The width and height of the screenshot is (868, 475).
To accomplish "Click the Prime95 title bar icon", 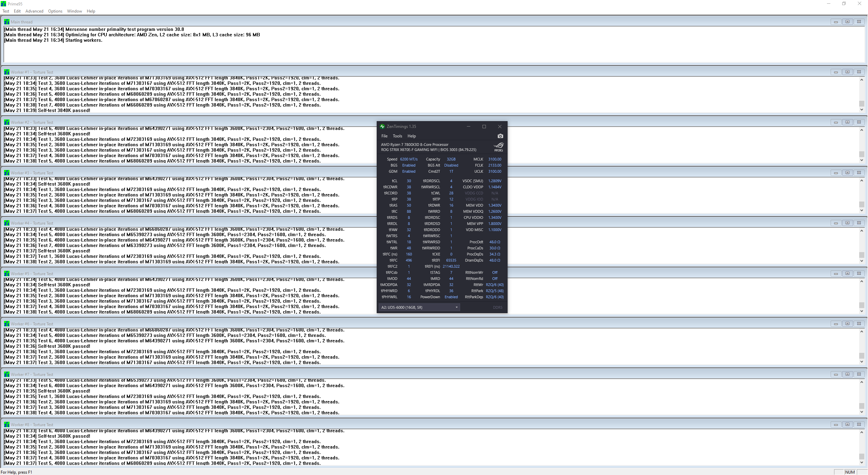I will [3, 4].
